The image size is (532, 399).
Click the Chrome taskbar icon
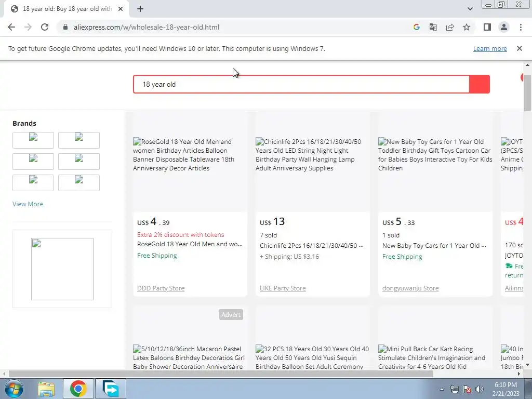point(78,389)
